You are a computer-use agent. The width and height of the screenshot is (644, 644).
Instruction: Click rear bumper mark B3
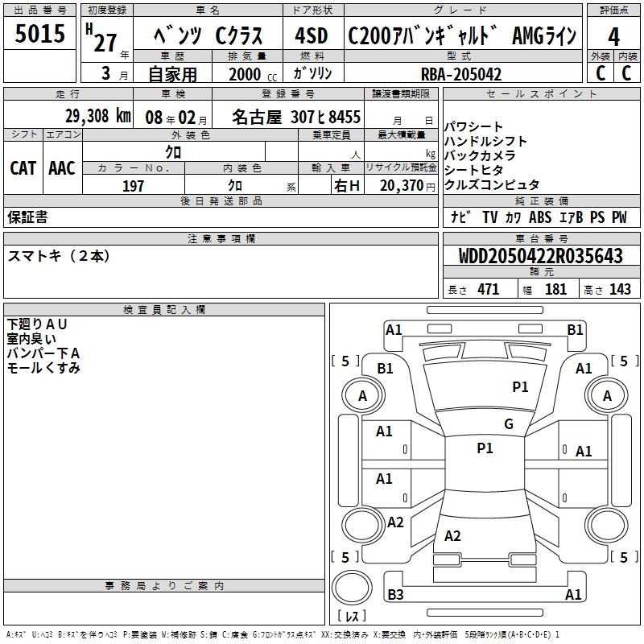click(x=395, y=594)
